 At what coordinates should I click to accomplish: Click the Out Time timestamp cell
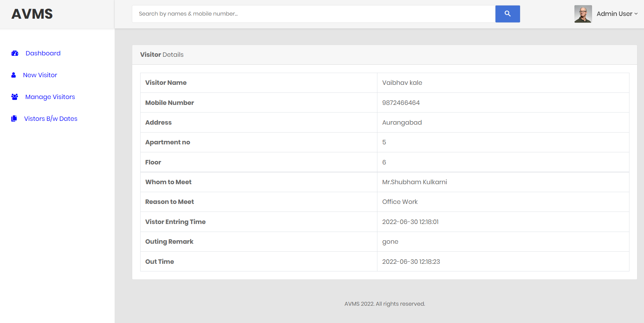[x=411, y=261]
